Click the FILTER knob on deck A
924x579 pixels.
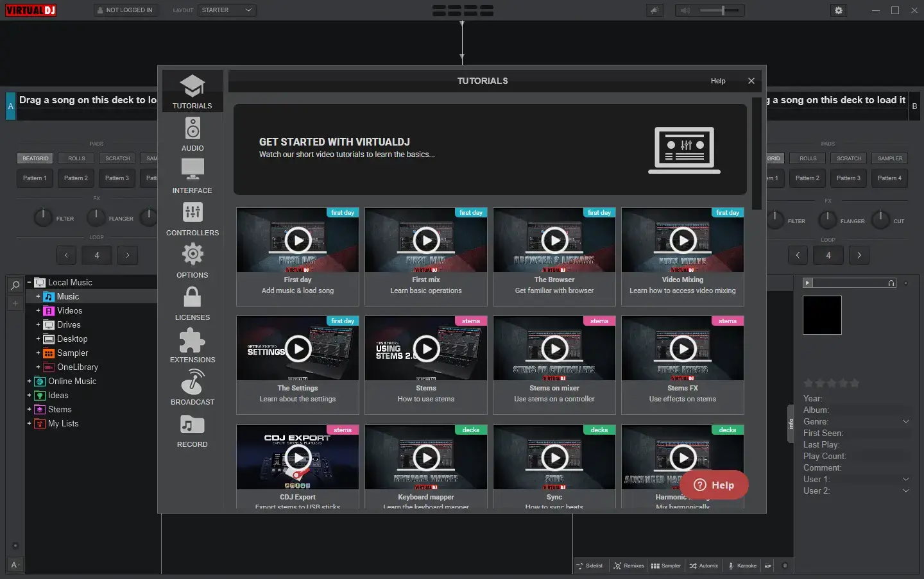click(43, 218)
